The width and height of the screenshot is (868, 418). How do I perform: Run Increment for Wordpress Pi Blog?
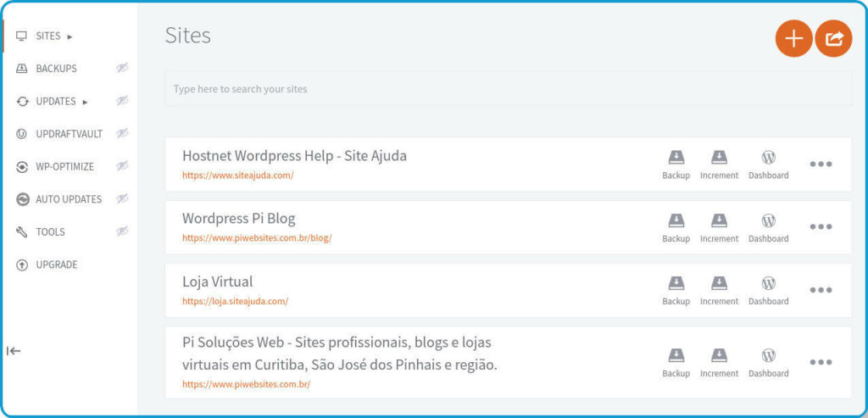click(x=719, y=228)
